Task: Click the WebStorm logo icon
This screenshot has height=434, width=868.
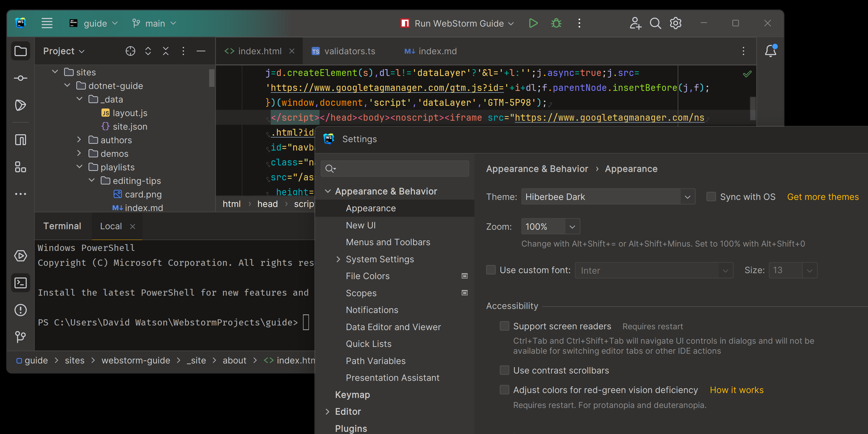Action: point(21,23)
